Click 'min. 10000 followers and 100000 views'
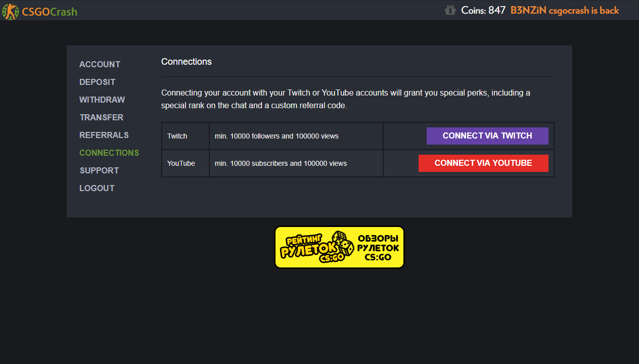Viewport: 639px width, 364px height. [x=277, y=136]
